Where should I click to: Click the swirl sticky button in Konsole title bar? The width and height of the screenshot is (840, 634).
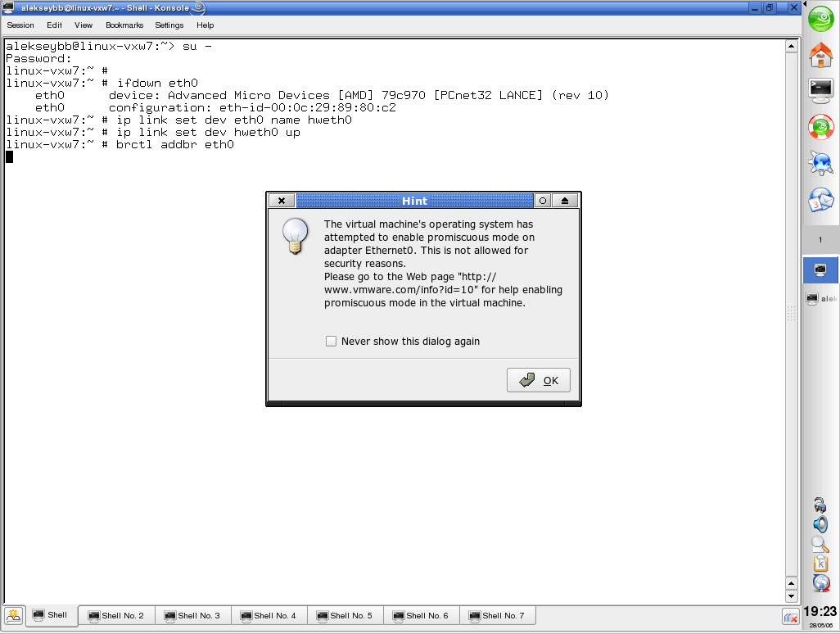198,7
